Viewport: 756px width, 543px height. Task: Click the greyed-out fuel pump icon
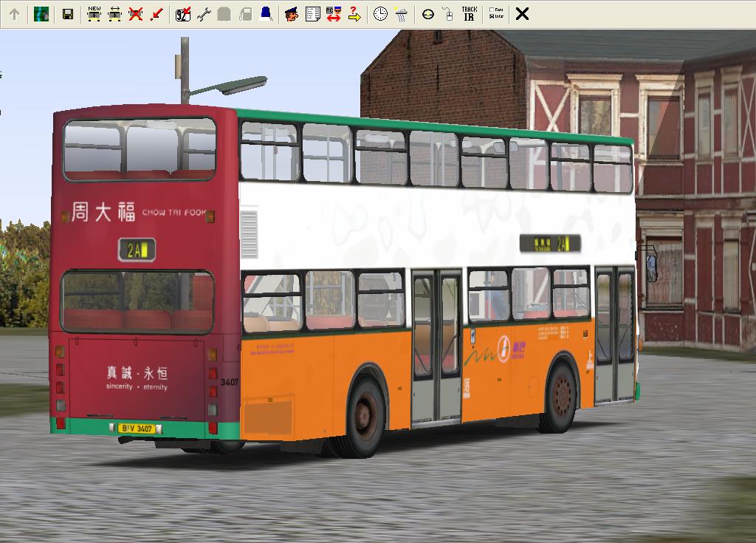245,15
